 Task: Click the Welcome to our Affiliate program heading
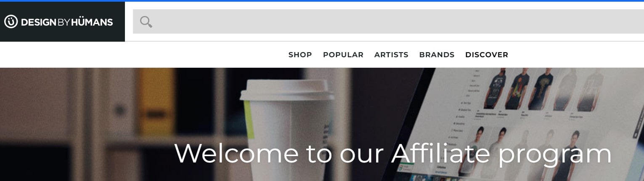[393, 154]
